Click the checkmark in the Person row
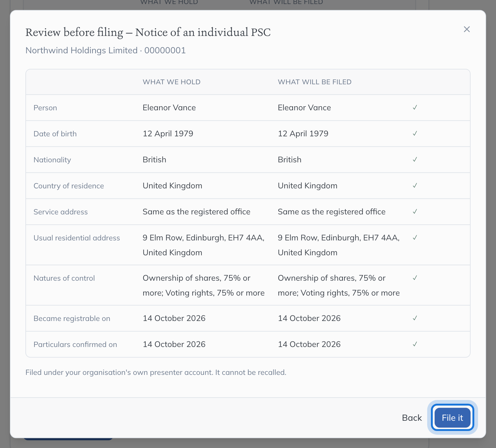The height and width of the screenshot is (448, 496). 415,108
